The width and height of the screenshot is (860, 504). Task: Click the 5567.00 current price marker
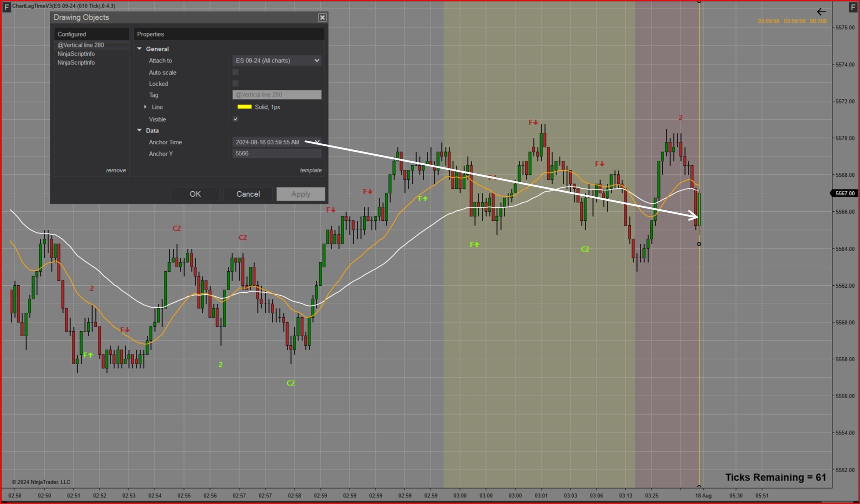pyautogui.click(x=843, y=193)
